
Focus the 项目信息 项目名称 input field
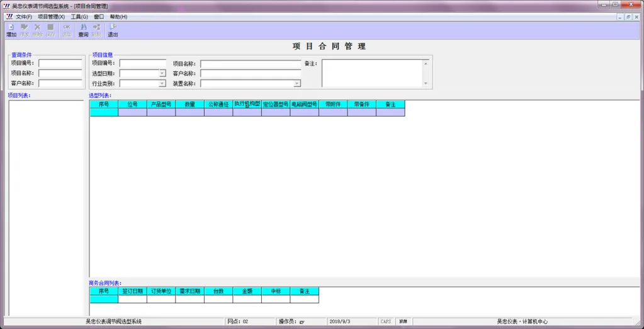[x=251, y=64]
